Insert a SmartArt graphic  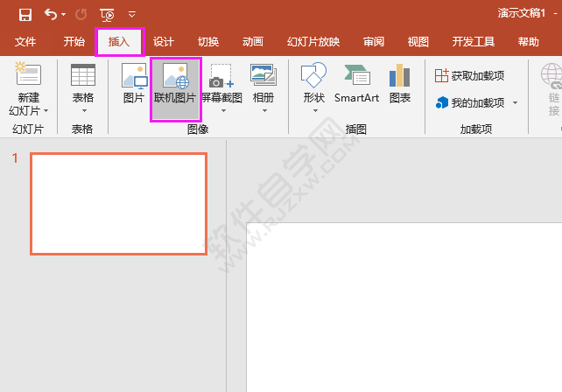(356, 83)
